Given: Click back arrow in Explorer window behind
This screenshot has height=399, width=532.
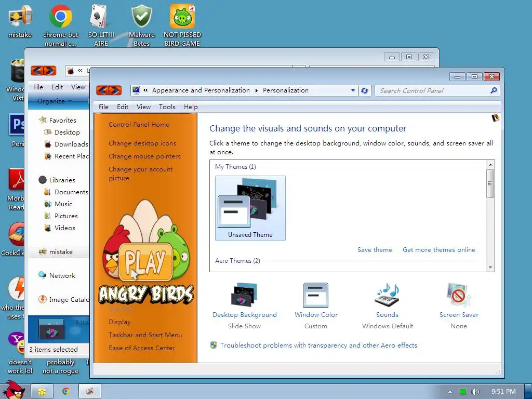Looking at the screenshot, I should 37,71.
